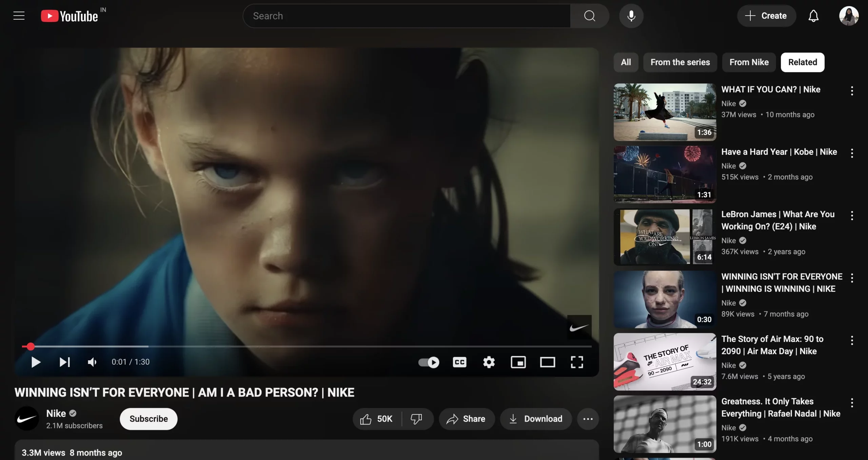Open Rafael Nadal 1:00 thumbnail
Image resolution: width=868 pixels, height=460 pixels.
coord(665,424)
